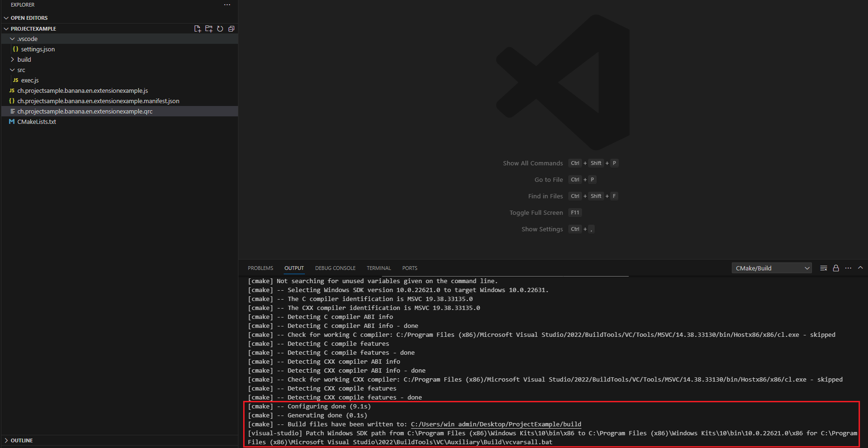Collapse all folders in Explorer
868x448 pixels.
point(231,29)
